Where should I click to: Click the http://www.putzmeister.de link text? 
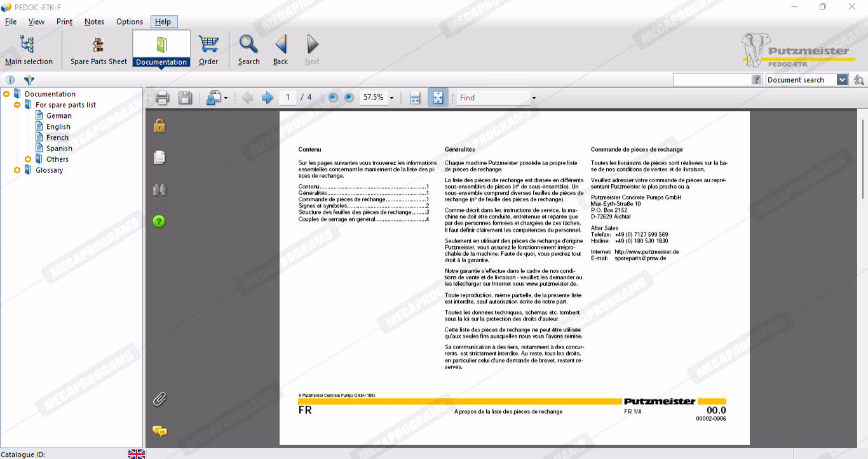[646, 252]
